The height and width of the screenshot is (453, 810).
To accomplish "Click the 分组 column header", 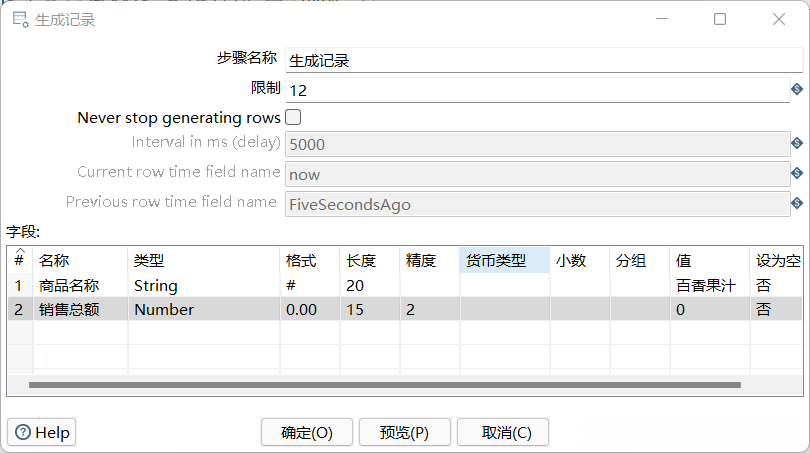I will (x=640, y=260).
